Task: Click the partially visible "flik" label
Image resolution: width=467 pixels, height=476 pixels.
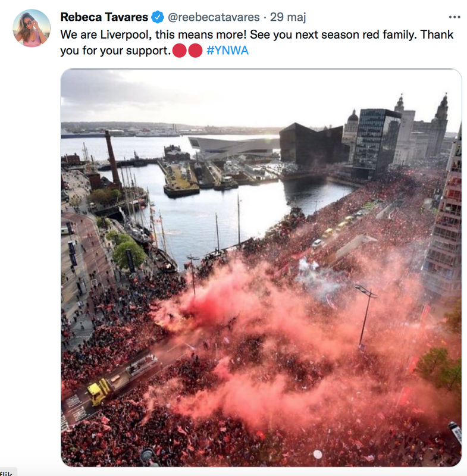Action: pos(6,473)
